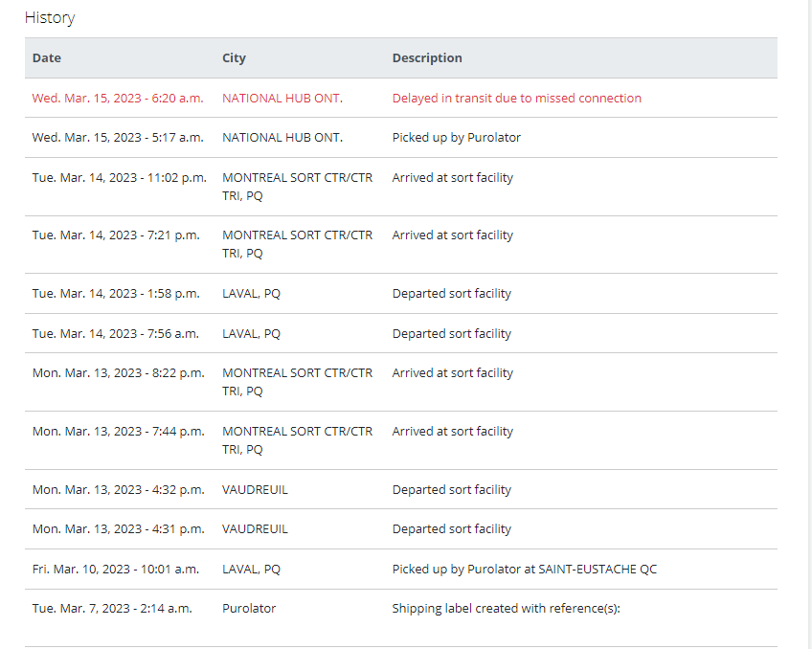Click the City column header
Image resolution: width=812 pixels, height=649 pixels.
coord(234,58)
